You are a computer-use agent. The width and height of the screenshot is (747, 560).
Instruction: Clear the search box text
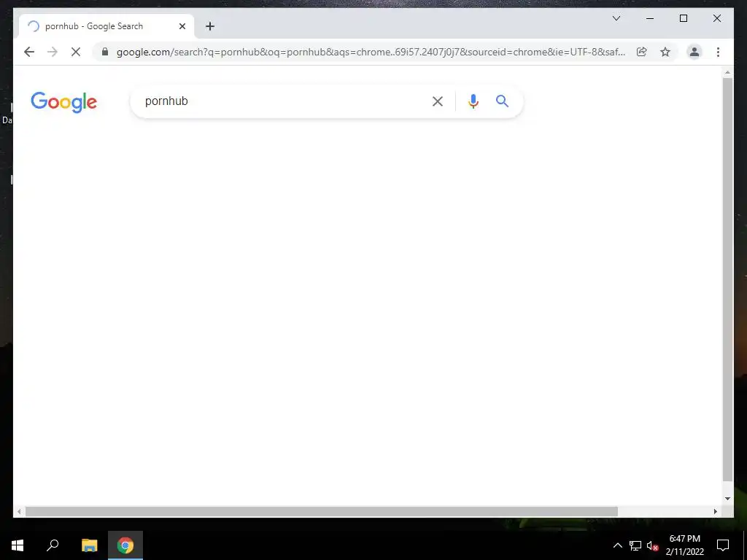[438, 101]
